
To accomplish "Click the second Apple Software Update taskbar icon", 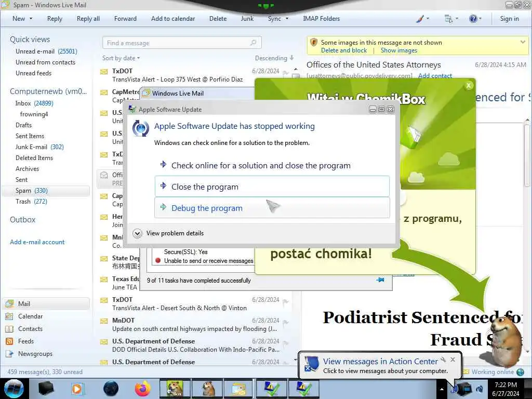I will click(303, 389).
